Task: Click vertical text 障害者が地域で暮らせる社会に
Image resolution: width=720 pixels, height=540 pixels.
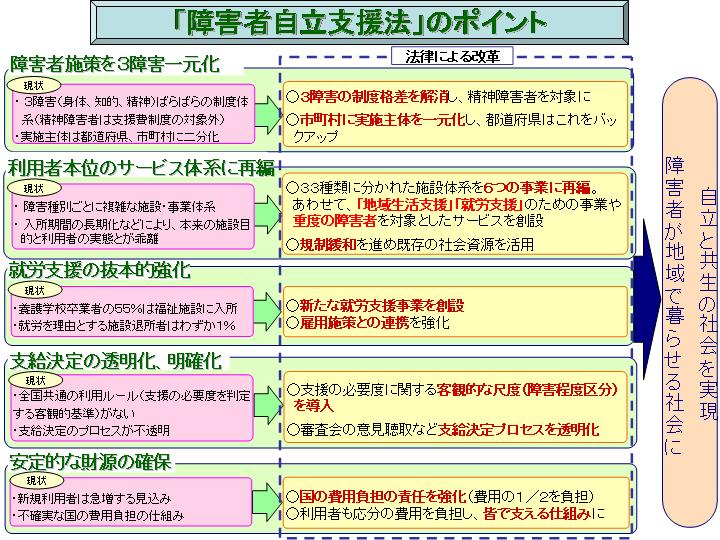Action: pyautogui.click(x=674, y=306)
